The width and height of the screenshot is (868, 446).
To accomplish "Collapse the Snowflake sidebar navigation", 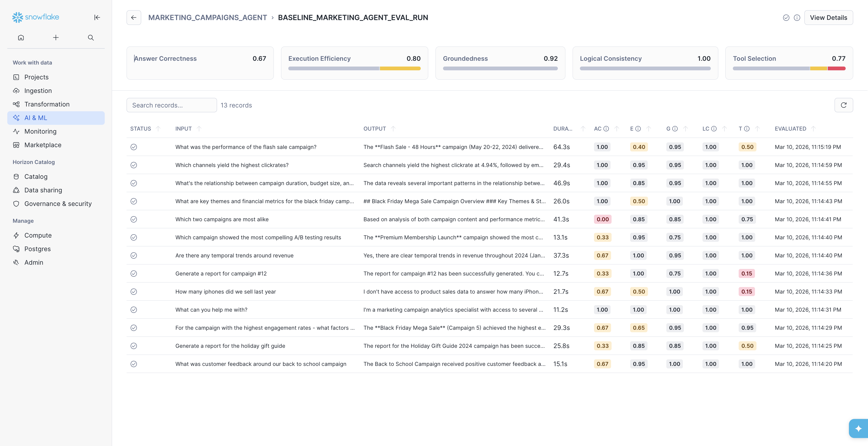I will coord(97,18).
